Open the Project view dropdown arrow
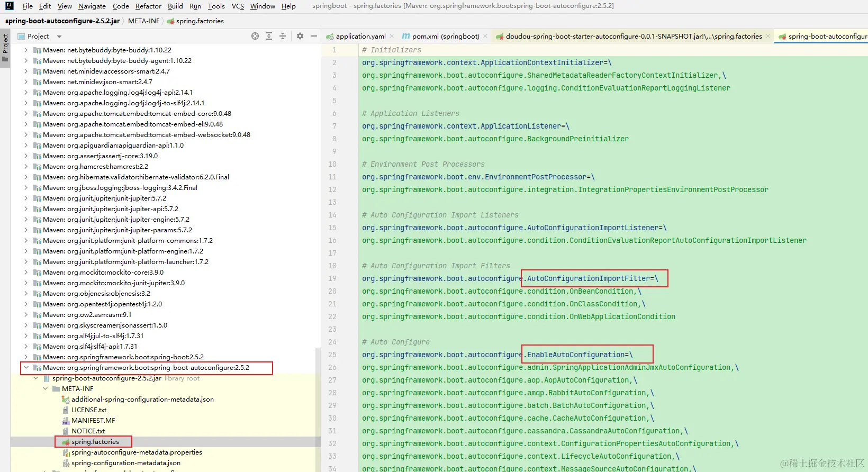This screenshot has width=868, height=472. 59,37
